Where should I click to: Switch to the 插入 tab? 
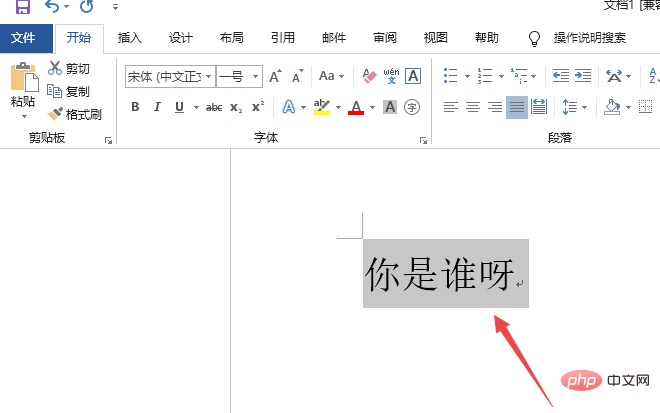[130, 38]
